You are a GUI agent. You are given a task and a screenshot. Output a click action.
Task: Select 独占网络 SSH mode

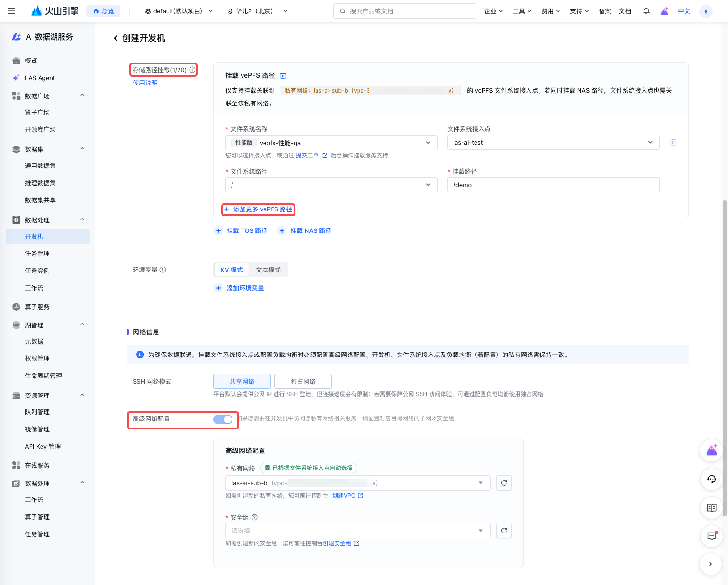point(303,381)
